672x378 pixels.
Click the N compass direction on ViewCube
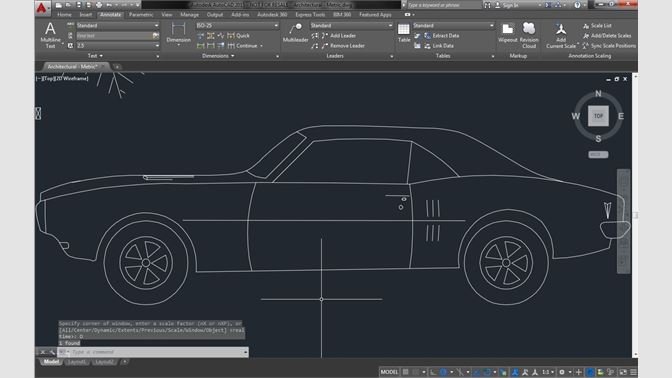(x=598, y=93)
